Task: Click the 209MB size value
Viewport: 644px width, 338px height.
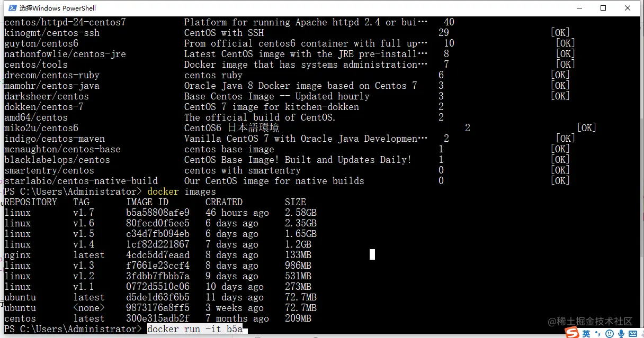Action: [298, 318]
